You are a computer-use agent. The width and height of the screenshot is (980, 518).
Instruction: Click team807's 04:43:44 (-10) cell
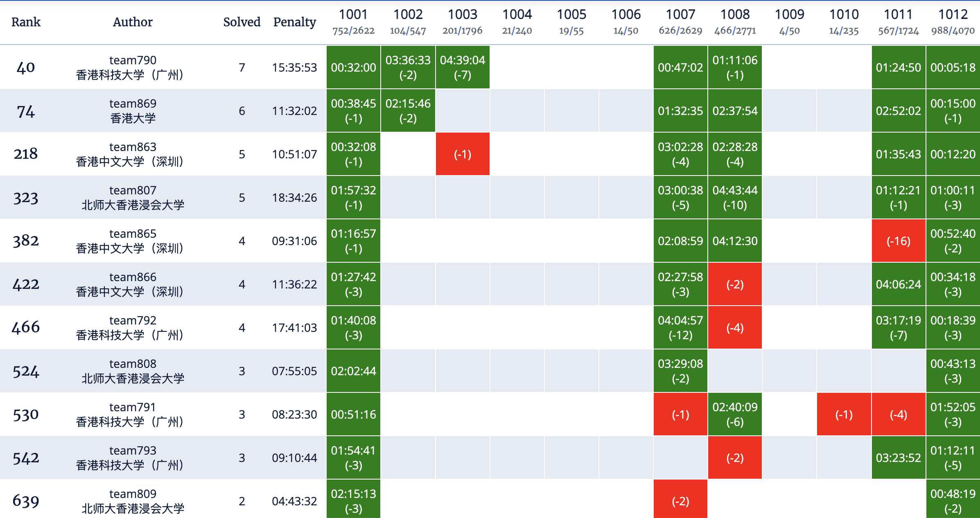(735, 197)
